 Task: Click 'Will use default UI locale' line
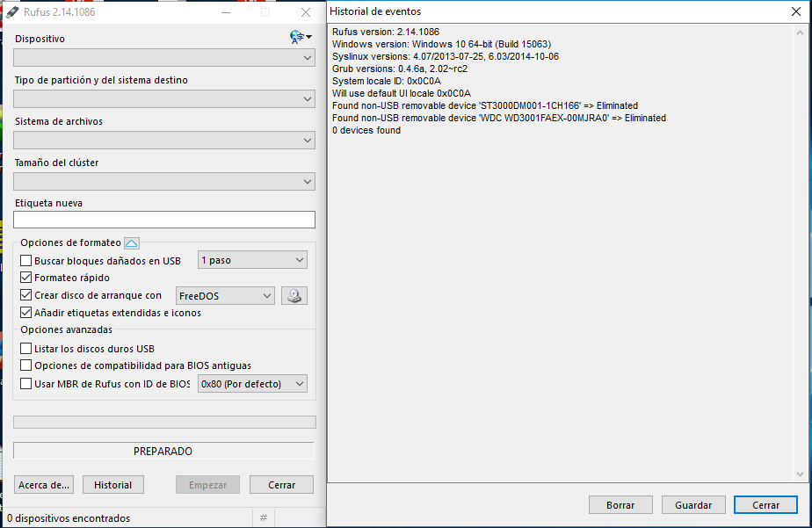click(x=402, y=94)
